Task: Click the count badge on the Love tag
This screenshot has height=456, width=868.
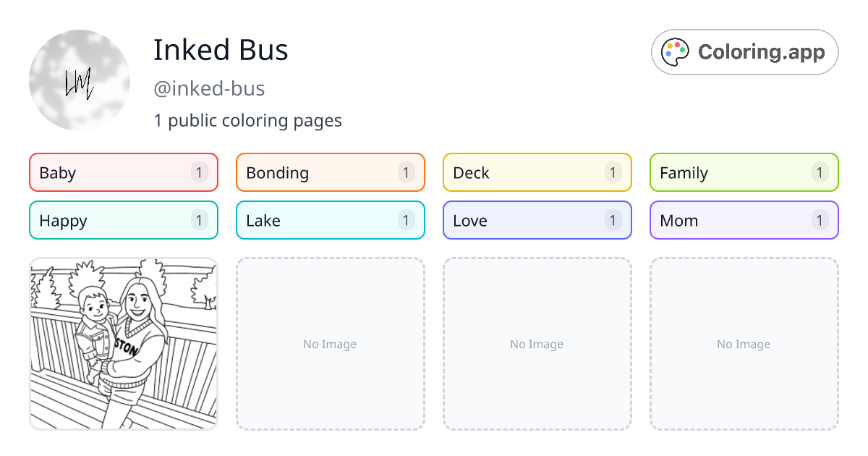Action: pyautogui.click(x=613, y=220)
